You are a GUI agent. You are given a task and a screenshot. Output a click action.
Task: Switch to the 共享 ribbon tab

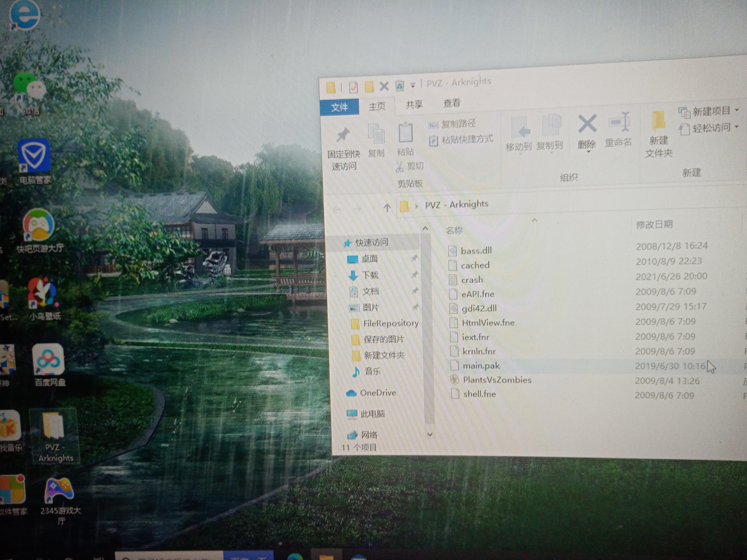coord(414,105)
